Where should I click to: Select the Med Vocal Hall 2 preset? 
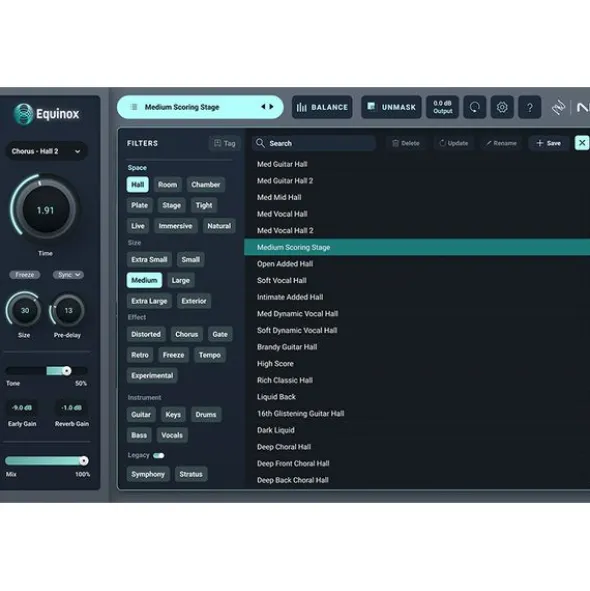(417, 231)
